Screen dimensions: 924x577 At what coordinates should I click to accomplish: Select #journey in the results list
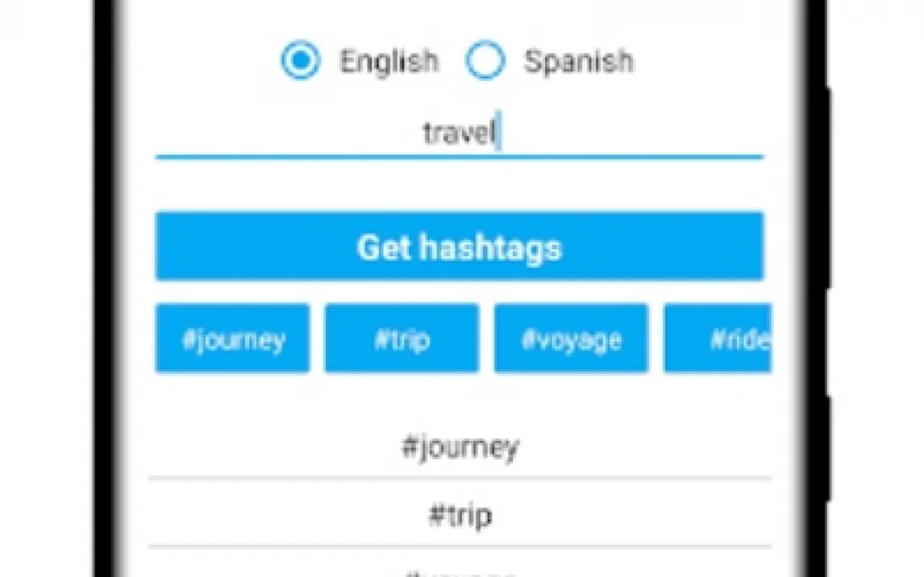[x=460, y=447]
